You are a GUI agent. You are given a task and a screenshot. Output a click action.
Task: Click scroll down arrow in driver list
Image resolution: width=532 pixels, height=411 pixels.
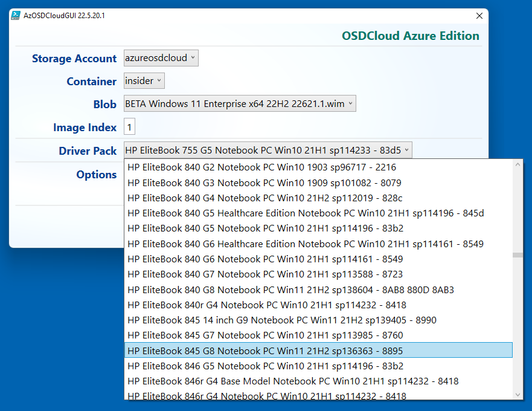click(518, 394)
